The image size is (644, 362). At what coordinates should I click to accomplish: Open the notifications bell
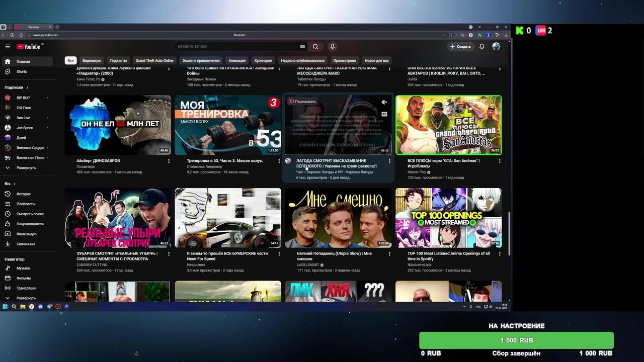tap(481, 46)
